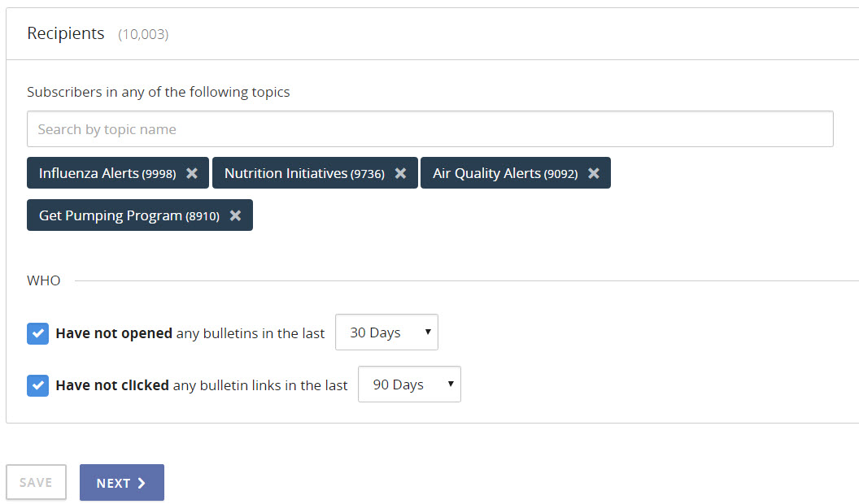Click the Search by topic name field
859x504 pixels.
[x=429, y=129]
